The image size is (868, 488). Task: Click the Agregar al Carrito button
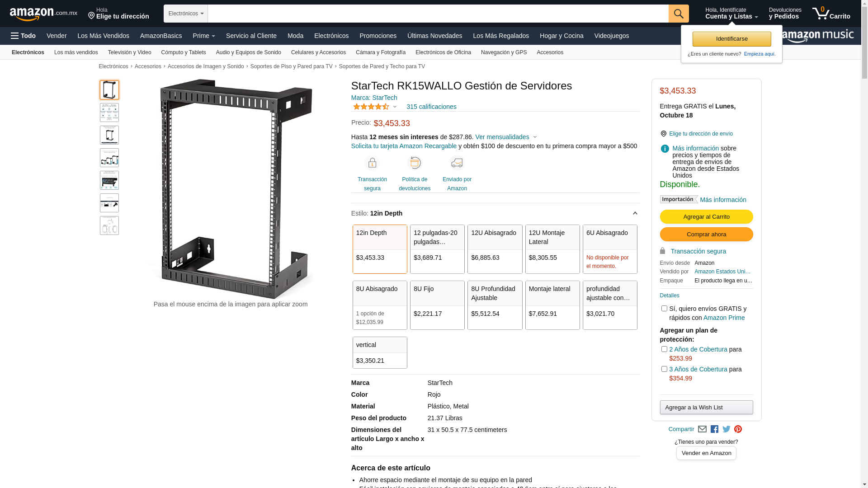706,217
